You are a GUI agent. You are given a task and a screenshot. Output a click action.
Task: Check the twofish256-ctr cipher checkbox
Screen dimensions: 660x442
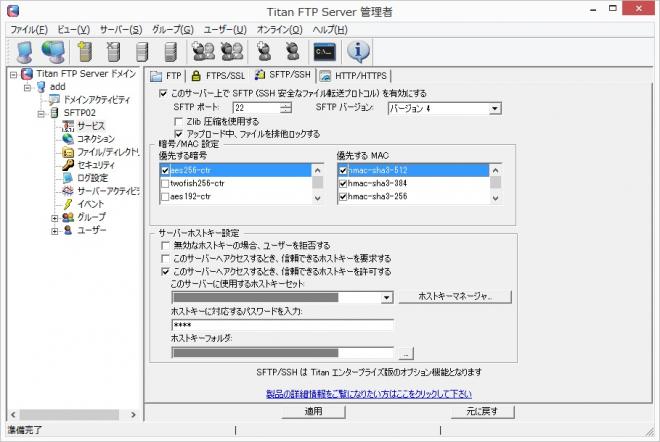click(165, 184)
